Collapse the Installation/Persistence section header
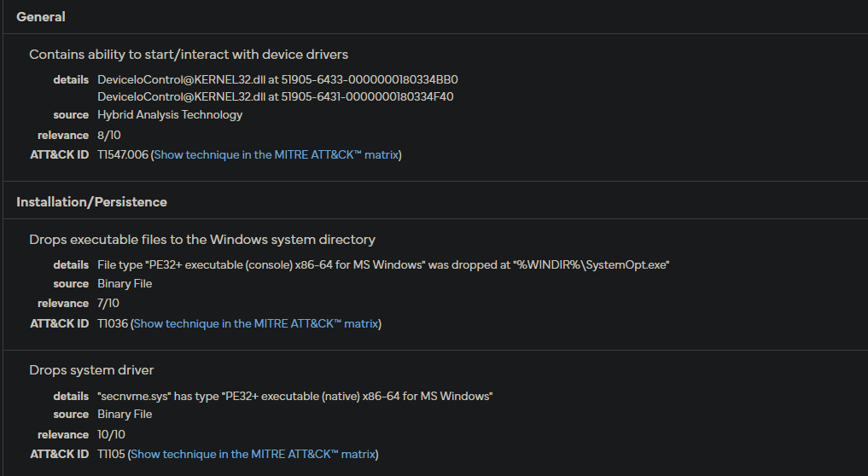This screenshot has width=868, height=476. click(91, 202)
